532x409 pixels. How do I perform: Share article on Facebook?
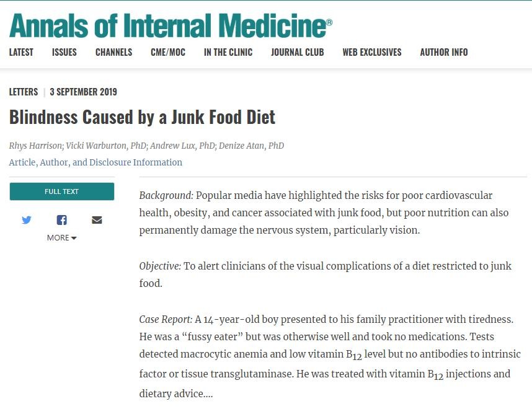coord(61,220)
